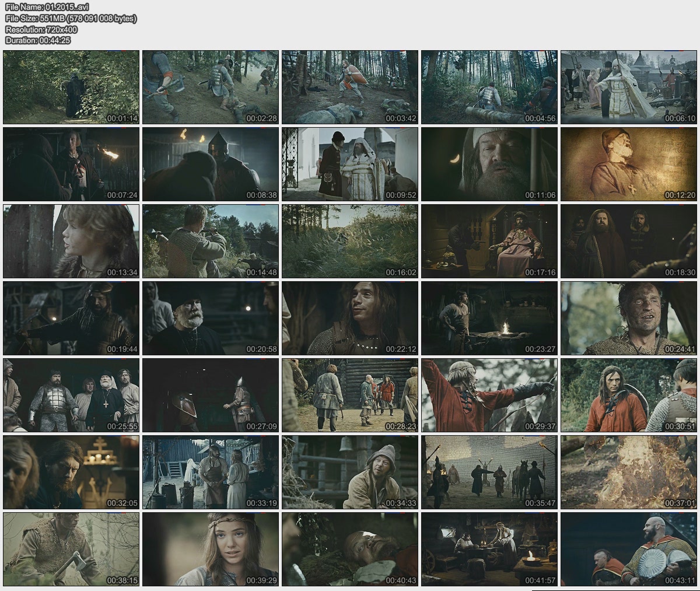Click the tavern interior thumbnail at 00:41:57
Image resolution: width=700 pixels, height=591 pixels.
489,549
